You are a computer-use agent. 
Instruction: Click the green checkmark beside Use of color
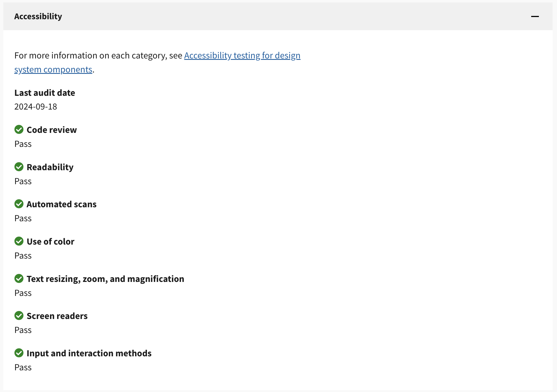click(x=19, y=241)
